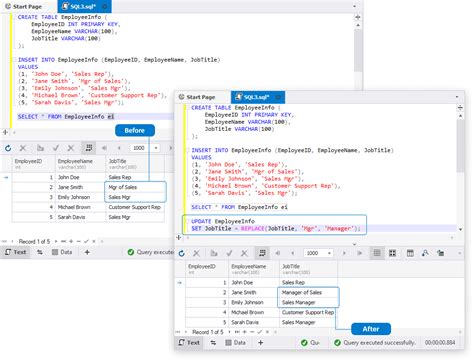Click front editor scrollbar down arrow
The height and width of the screenshot is (364, 474).
[x=461, y=229]
